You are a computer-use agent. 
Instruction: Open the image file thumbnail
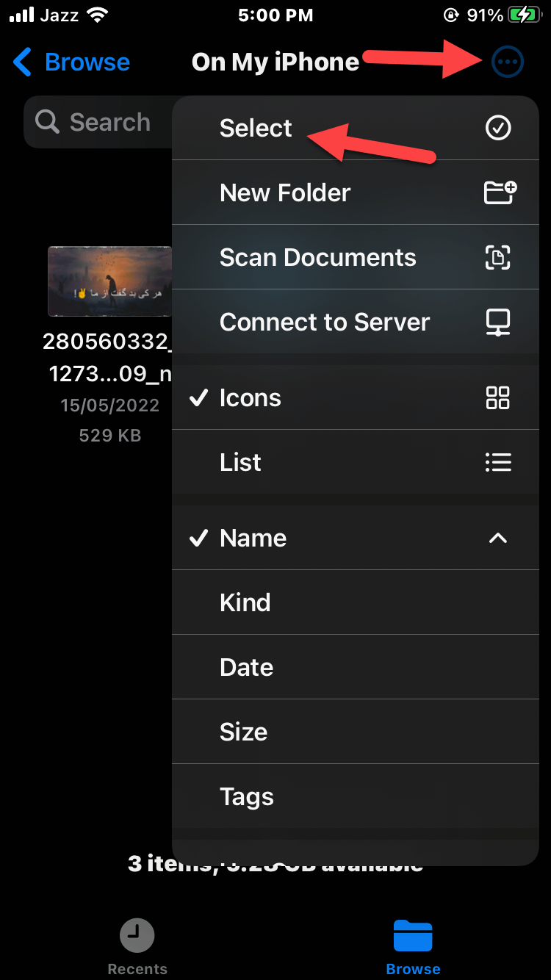point(109,281)
